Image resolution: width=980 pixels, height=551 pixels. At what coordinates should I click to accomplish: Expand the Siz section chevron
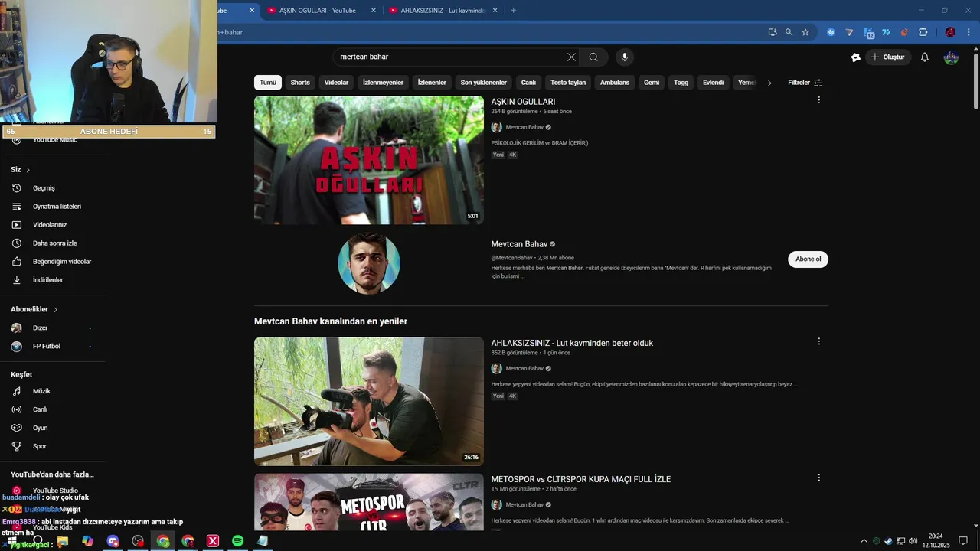pyautogui.click(x=28, y=170)
